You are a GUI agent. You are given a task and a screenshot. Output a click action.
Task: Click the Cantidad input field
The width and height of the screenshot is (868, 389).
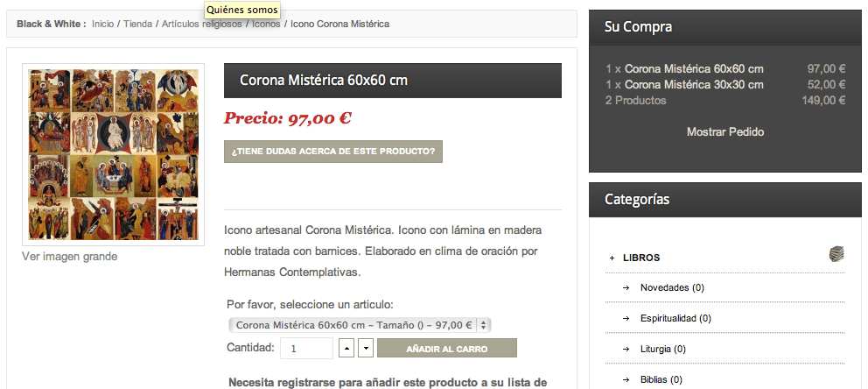coord(306,349)
